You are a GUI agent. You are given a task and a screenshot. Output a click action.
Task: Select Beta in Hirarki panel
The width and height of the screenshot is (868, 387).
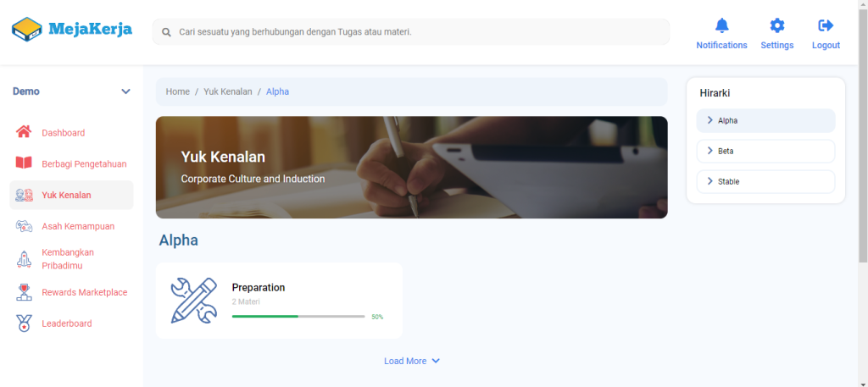[x=765, y=151]
